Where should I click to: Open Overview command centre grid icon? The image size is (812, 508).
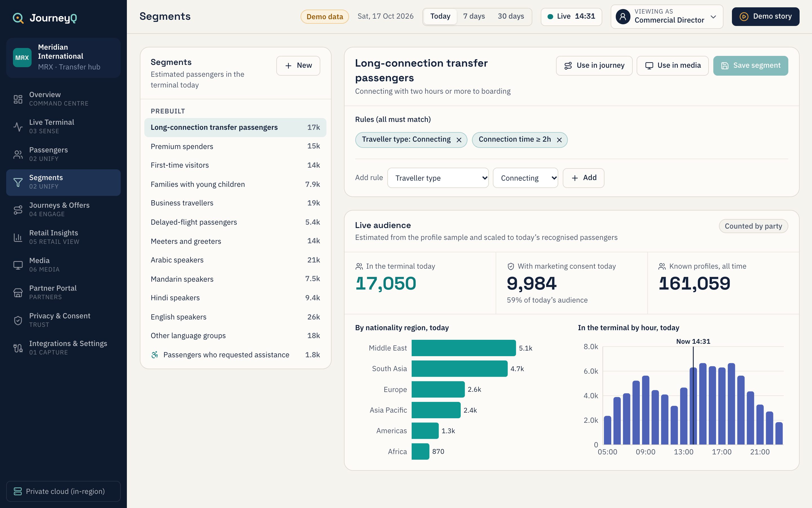pos(18,99)
